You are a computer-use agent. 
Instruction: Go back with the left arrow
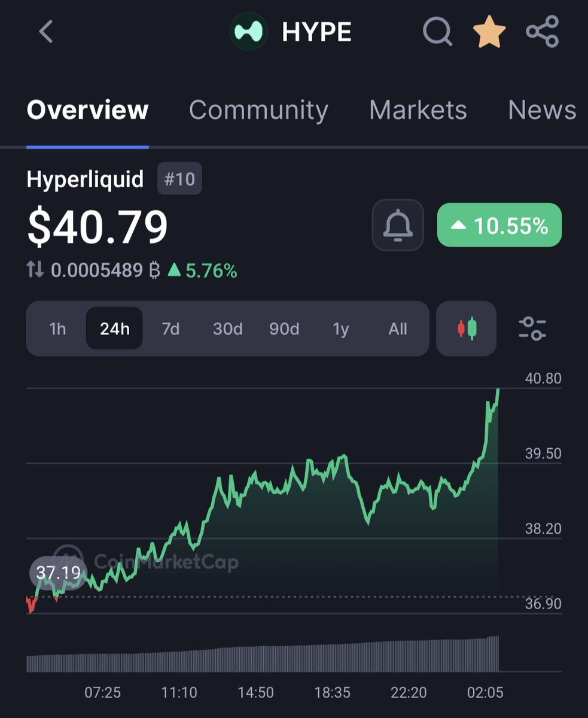pos(46,32)
